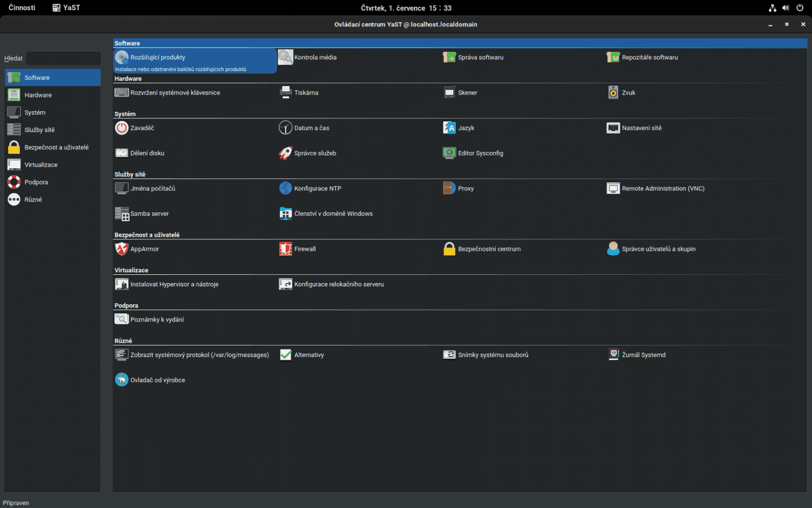The height and width of the screenshot is (508, 812).
Task: Open Správa softwaru module
Action: click(x=479, y=57)
